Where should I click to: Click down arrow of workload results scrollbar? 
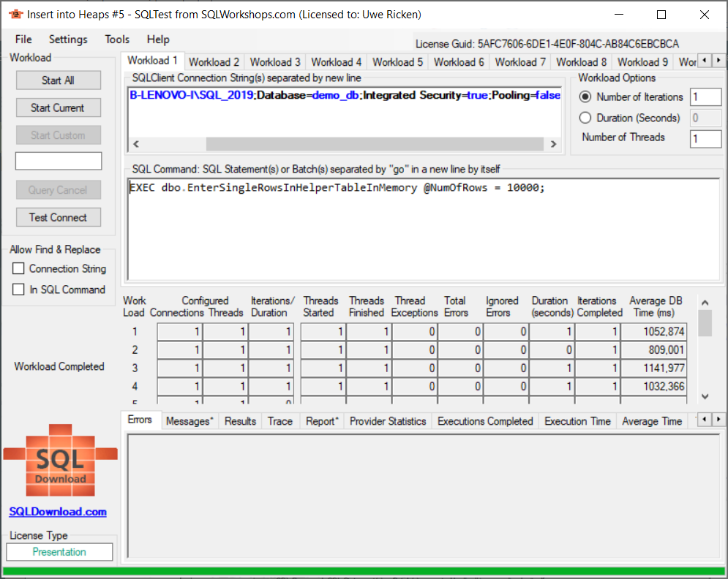point(705,396)
